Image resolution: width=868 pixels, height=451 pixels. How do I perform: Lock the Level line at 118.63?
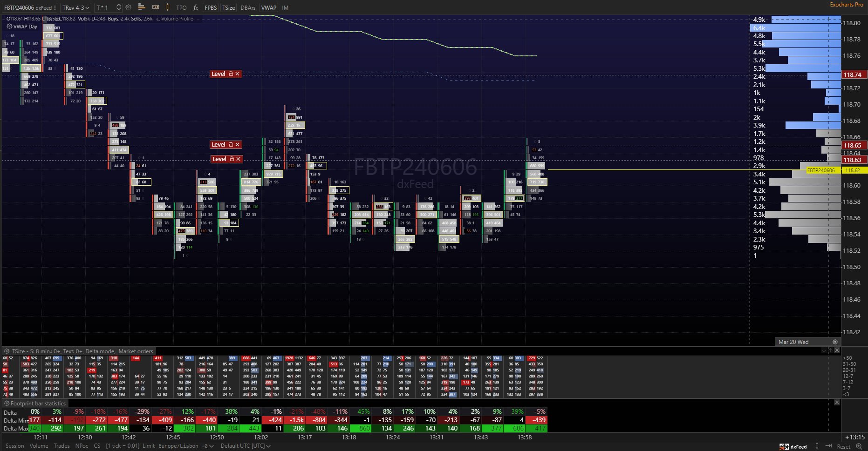coord(232,159)
